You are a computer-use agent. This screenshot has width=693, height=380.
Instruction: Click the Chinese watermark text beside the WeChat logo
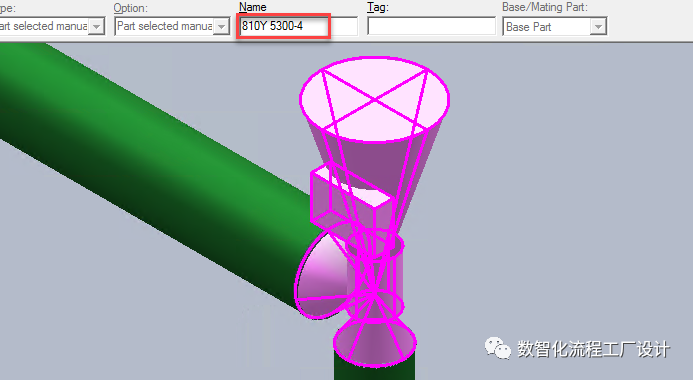[594, 349]
